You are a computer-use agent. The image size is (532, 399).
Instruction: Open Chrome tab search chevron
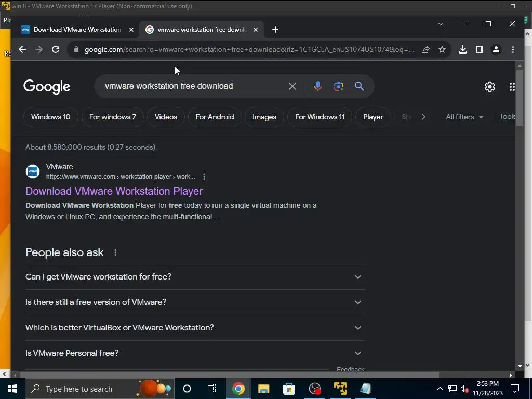pyautogui.click(x=441, y=24)
